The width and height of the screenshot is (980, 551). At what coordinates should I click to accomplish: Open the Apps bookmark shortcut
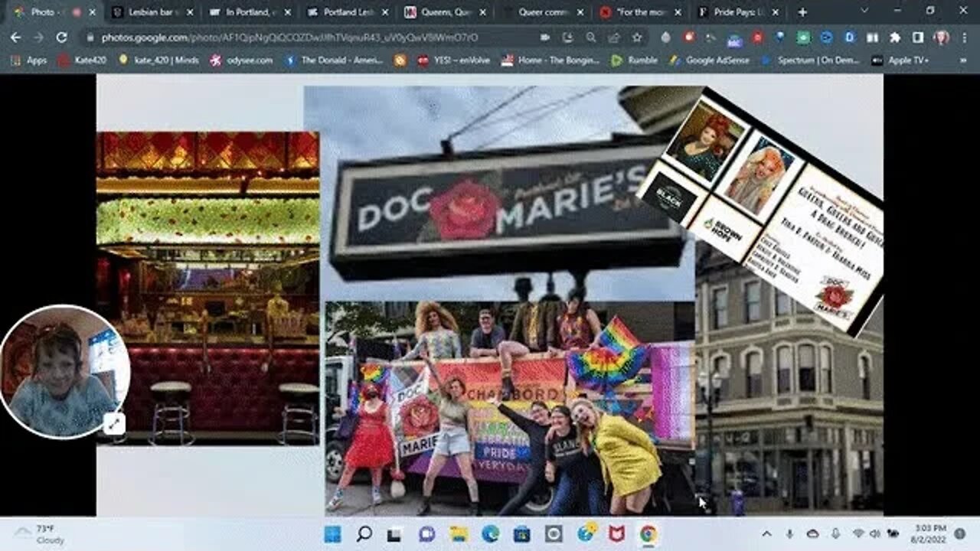click(29, 60)
